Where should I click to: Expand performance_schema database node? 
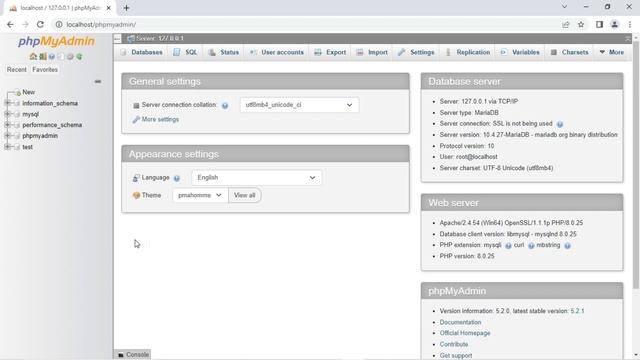click(x=7, y=125)
